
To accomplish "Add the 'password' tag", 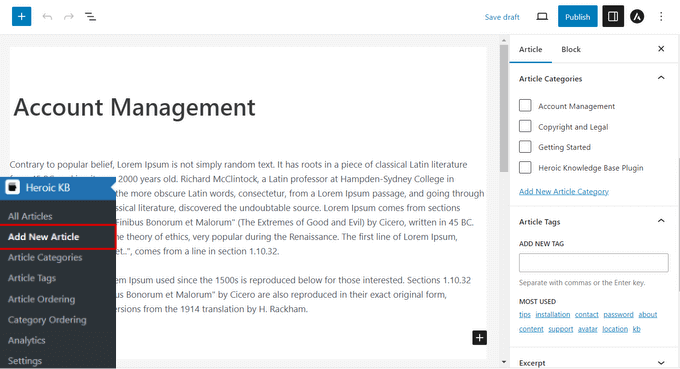I will [618, 314].
